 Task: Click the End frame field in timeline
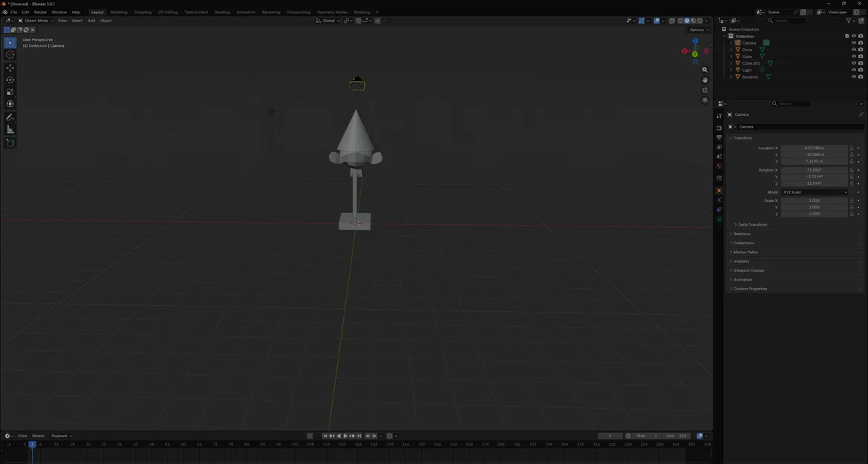coord(676,436)
